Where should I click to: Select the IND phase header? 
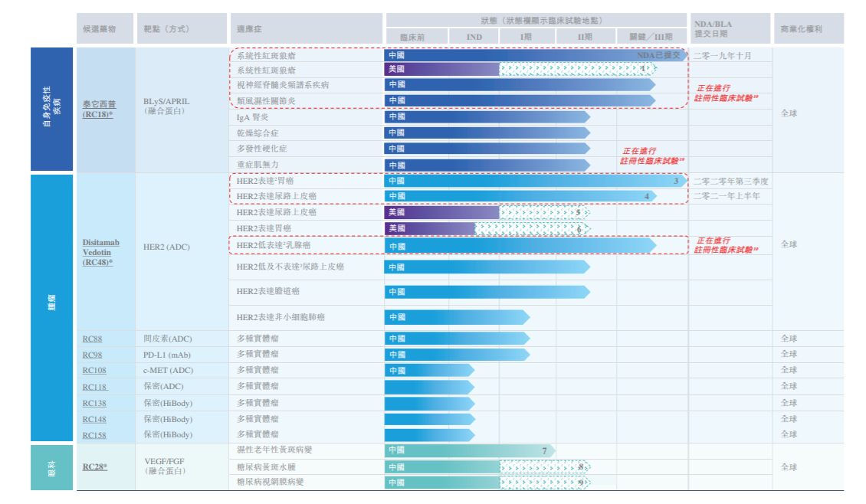[x=474, y=37]
